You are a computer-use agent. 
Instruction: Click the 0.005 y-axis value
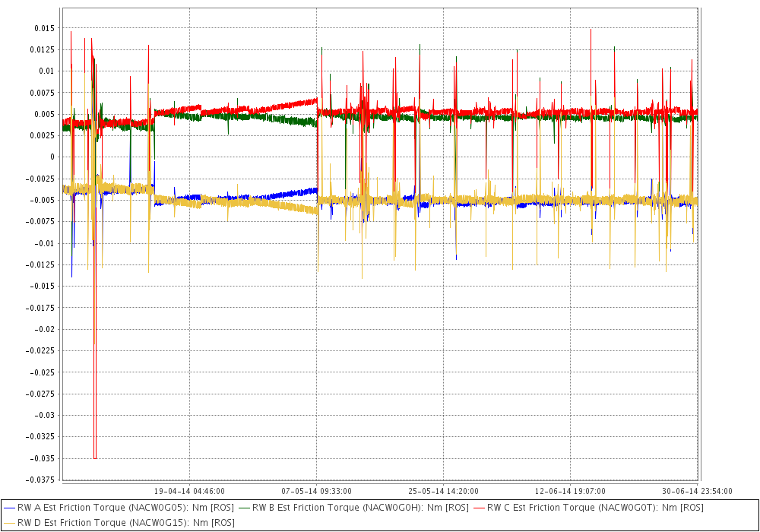tap(44, 114)
